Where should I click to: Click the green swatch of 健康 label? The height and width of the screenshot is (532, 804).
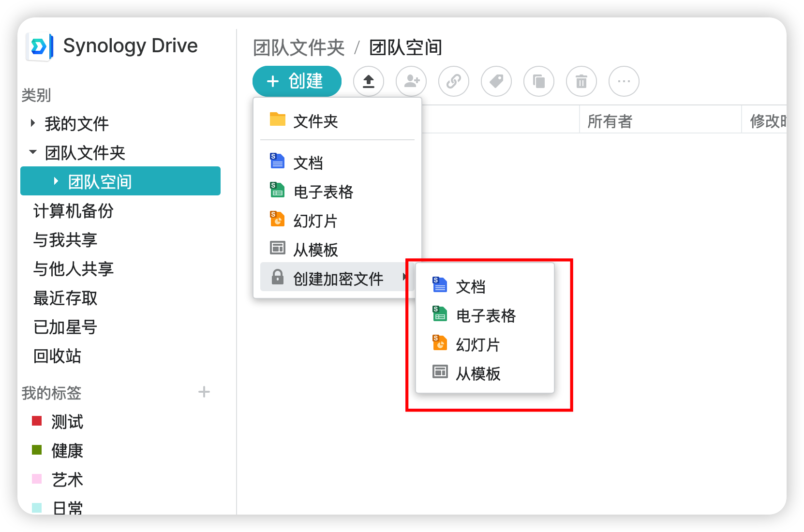tap(37, 450)
